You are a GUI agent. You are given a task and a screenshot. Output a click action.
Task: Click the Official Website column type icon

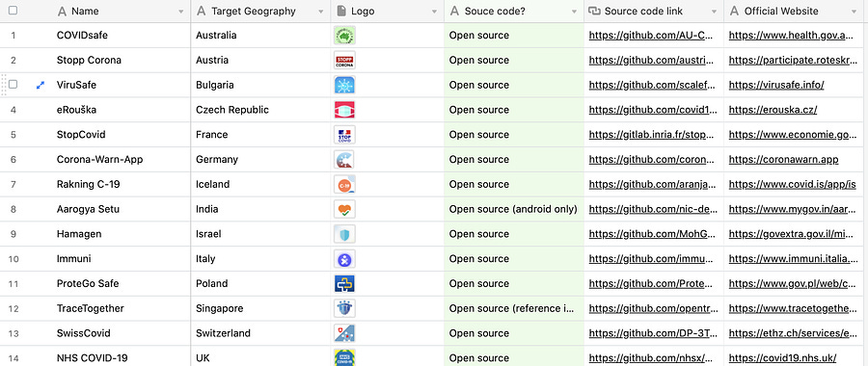click(x=734, y=11)
